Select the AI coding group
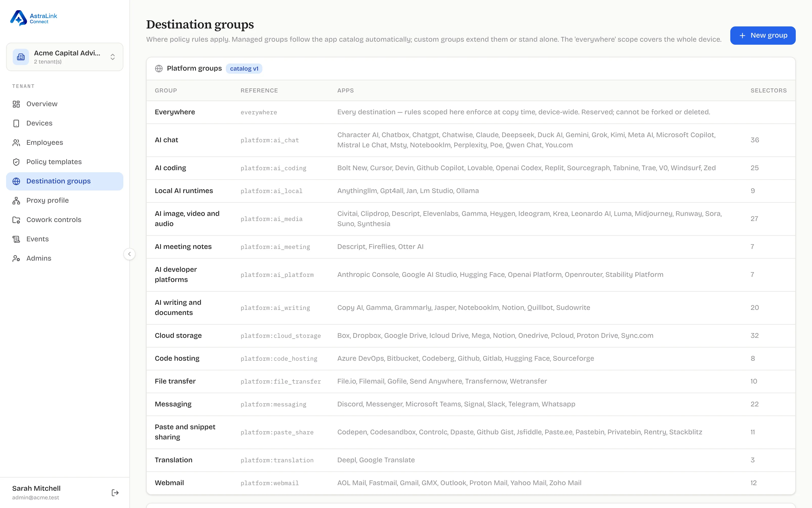Screen dimensions: 812x508 click(x=471, y=168)
